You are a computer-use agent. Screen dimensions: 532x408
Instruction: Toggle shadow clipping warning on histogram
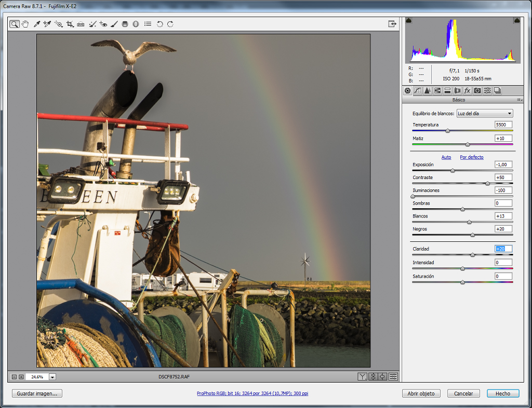click(x=409, y=21)
